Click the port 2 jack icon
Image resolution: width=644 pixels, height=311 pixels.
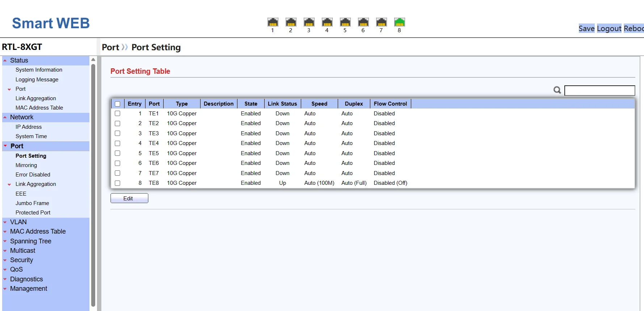click(291, 22)
